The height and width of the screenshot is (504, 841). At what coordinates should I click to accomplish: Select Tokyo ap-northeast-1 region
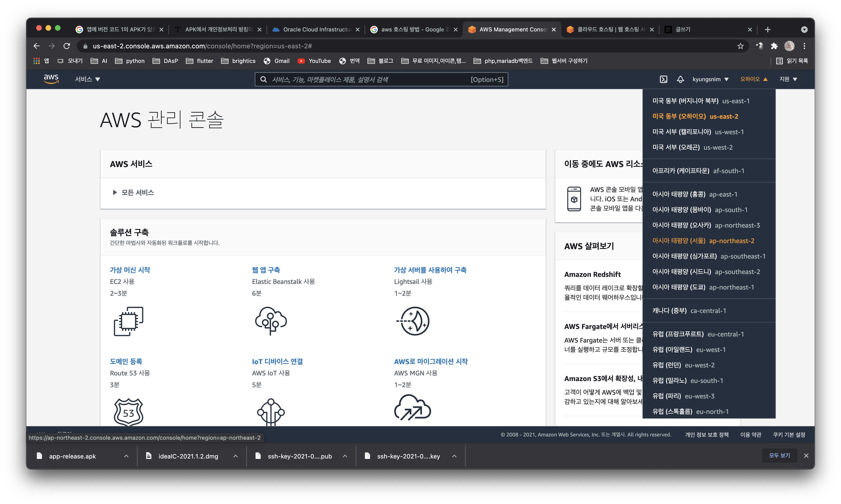[x=703, y=287]
